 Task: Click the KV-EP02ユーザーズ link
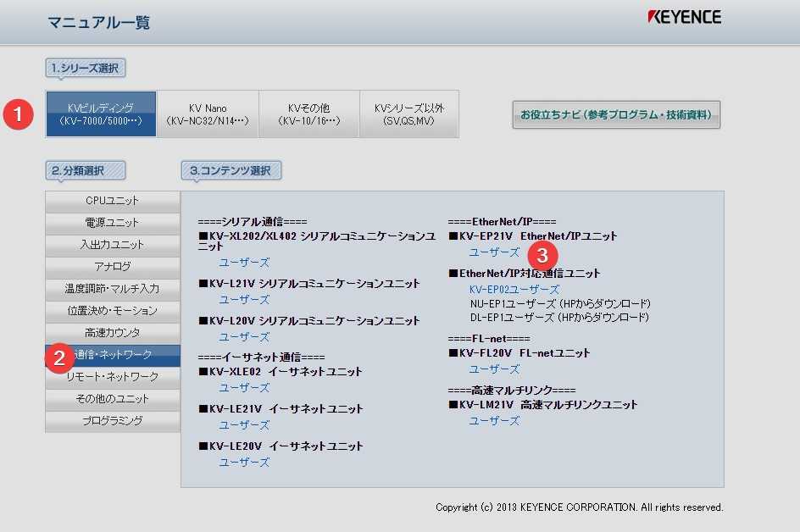(514, 290)
